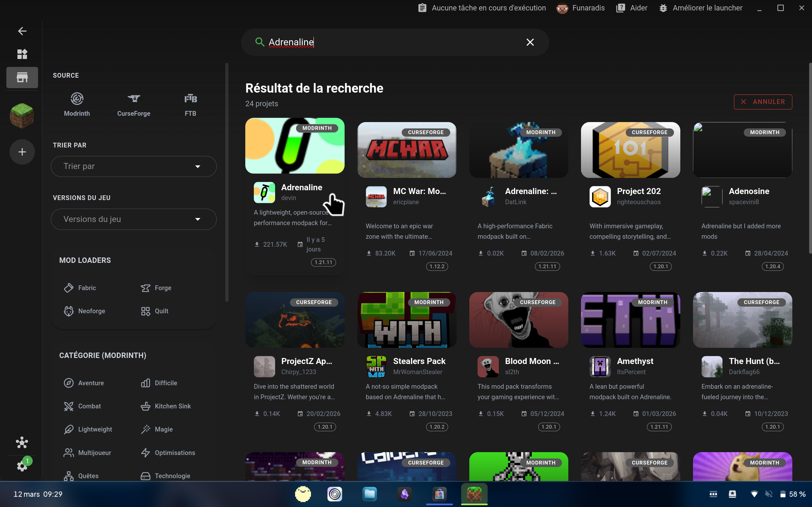Toggle the Quilt mod loader filter

[x=155, y=311]
